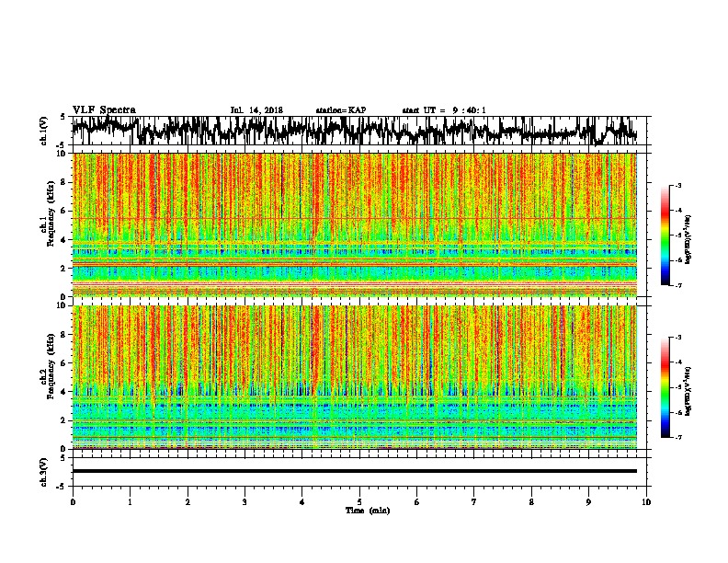The width and height of the screenshot is (728, 563).
Task: Click the "4" kHz tick on ch.2 frequency axis
Action: [63, 392]
